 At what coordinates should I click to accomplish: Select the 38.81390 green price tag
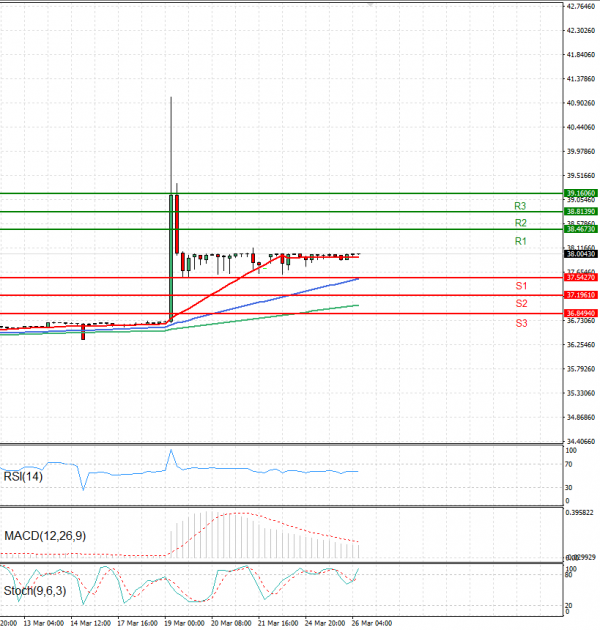click(580, 212)
